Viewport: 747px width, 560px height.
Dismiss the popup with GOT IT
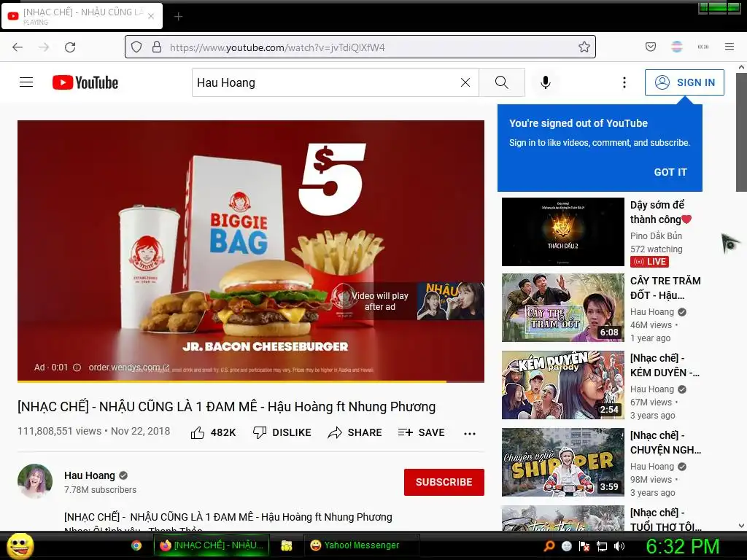coord(670,172)
